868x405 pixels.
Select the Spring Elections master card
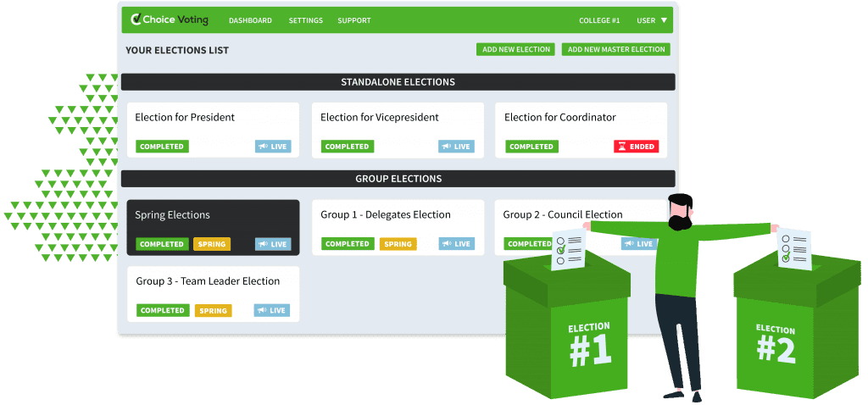coord(213,227)
